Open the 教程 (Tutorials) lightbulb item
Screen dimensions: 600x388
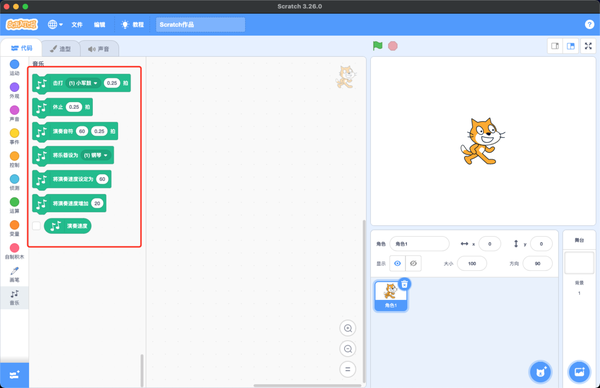point(132,24)
